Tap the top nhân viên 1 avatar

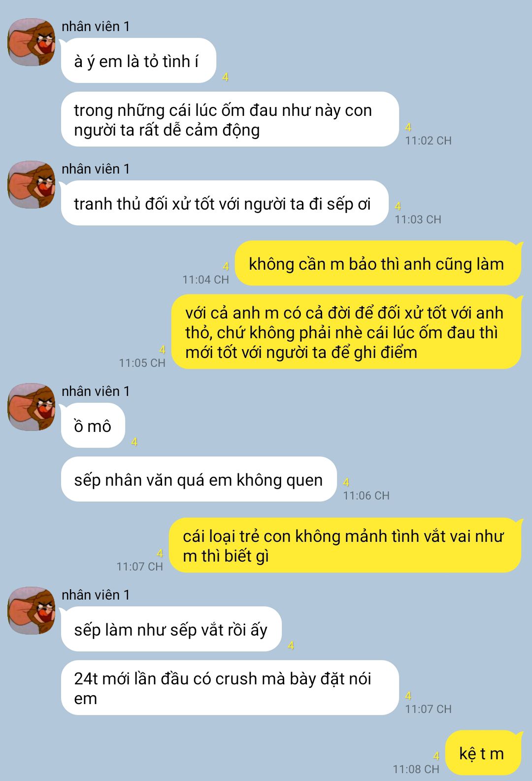click(31, 42)
